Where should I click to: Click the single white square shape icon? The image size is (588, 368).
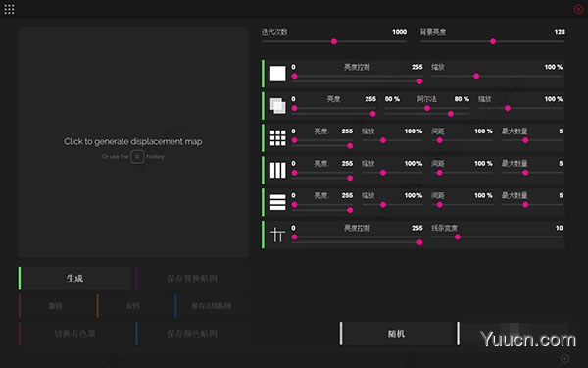coord(278,74)
